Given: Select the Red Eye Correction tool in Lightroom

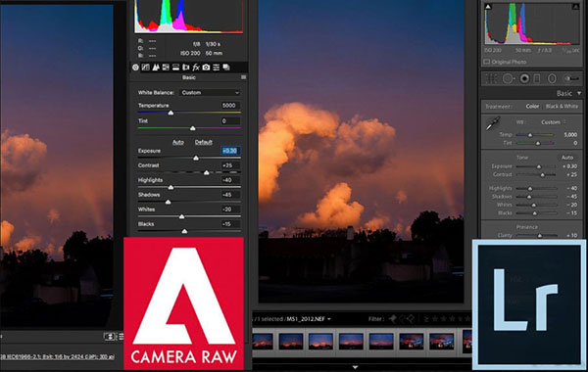Looking at the screenshot, I should (524, 78).
